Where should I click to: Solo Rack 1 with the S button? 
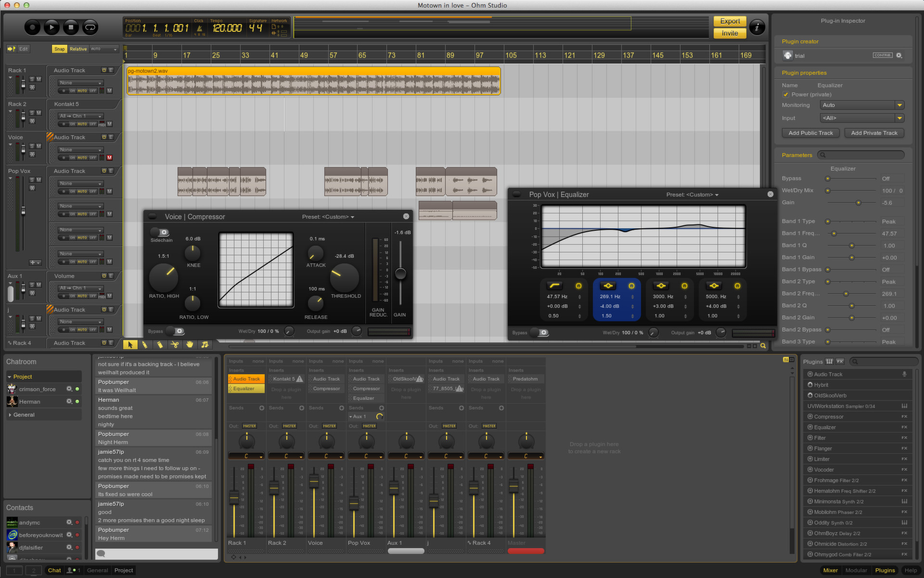32,79
